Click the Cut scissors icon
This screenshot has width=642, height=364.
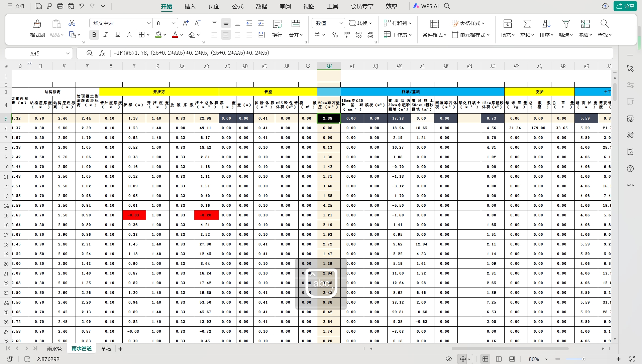(x=72, y=23)
